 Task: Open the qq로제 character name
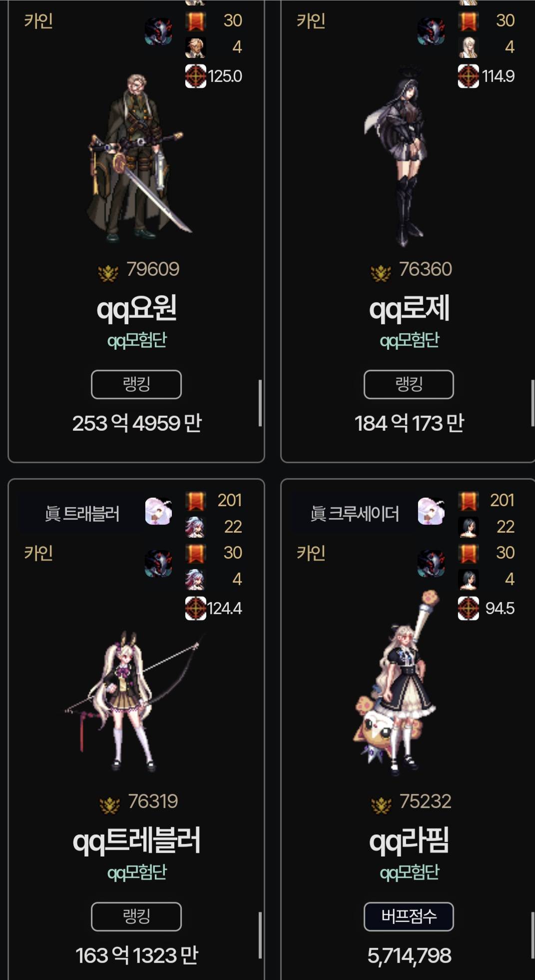[410, 308]
